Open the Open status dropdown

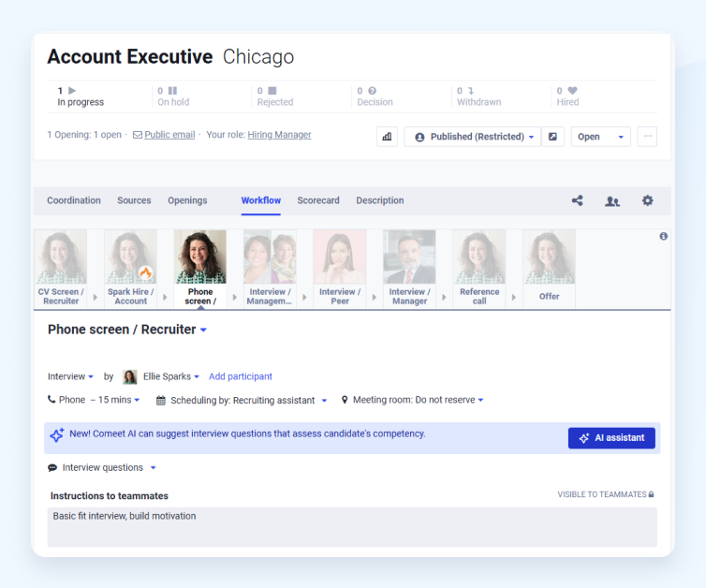pyautogui.click(x=600, y=137)
